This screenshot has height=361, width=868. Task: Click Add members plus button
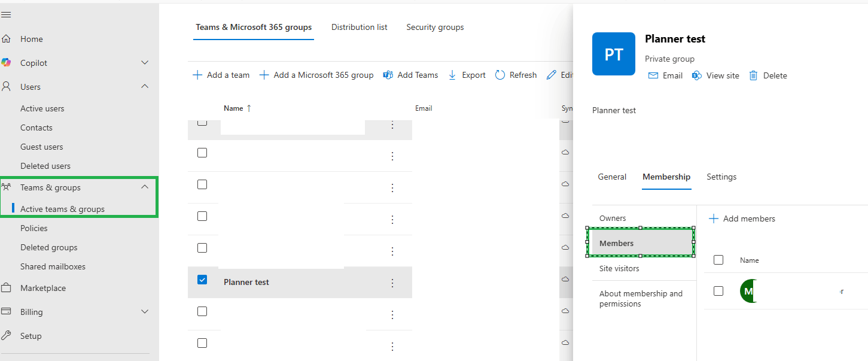coord(713,219)
